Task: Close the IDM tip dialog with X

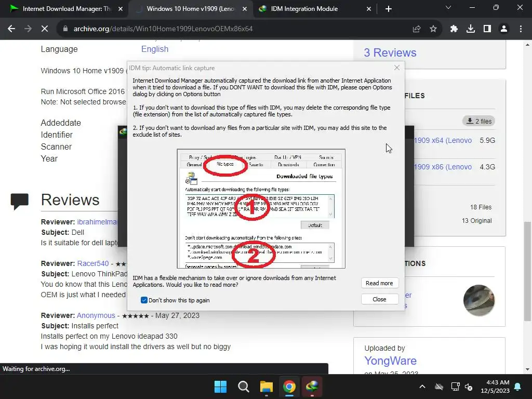Action: pos(396,68)
